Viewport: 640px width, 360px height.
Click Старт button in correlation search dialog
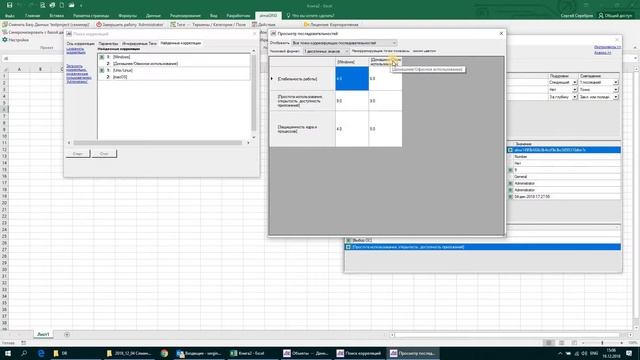(x=78, y=153)
